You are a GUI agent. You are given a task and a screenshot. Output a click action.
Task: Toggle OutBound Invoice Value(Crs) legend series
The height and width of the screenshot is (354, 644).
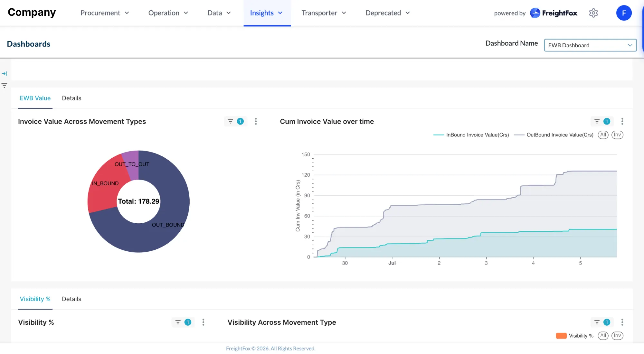(554, 135)
